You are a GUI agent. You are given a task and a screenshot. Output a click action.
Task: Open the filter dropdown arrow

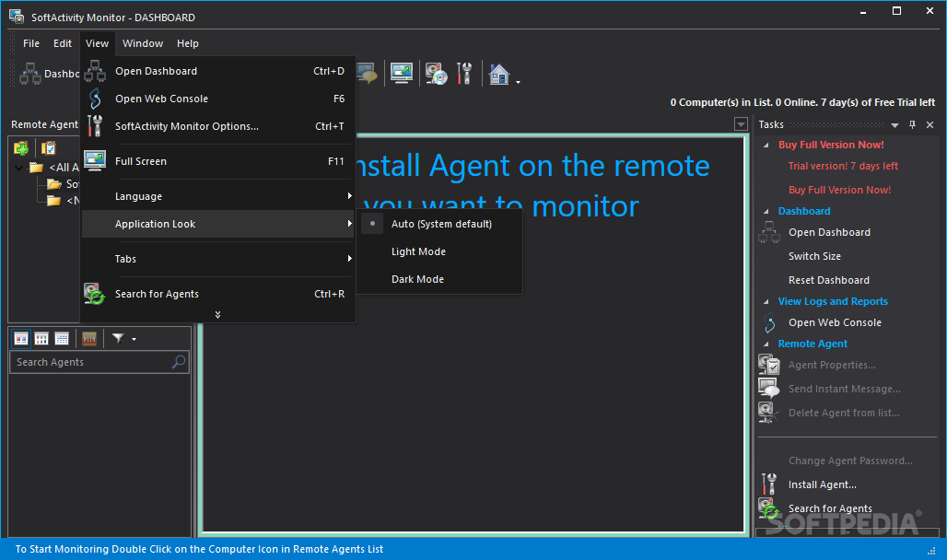(x=134, y=340)
